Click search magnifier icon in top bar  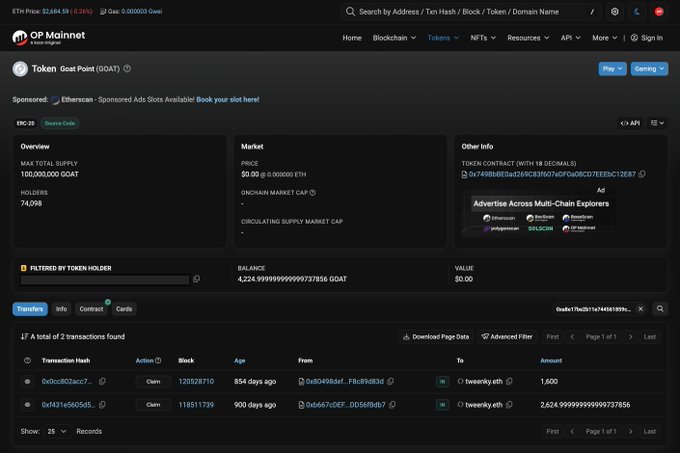coord(350,12)
